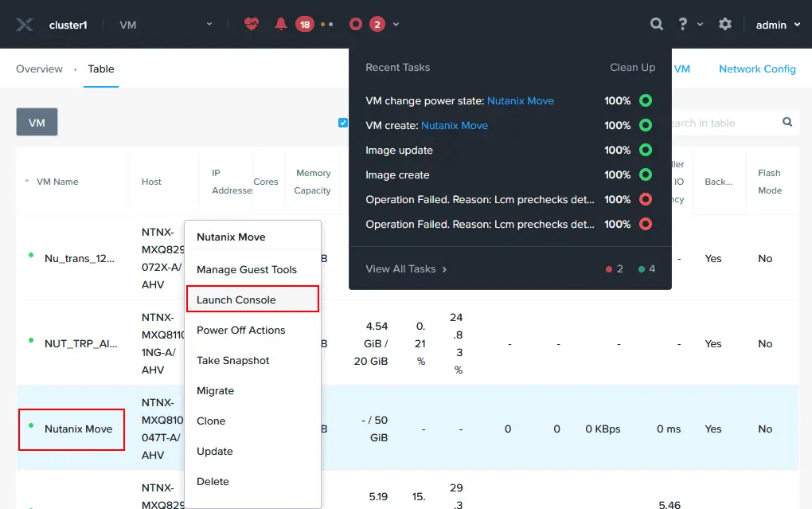Click status circle for VM change power state task

click(646, 100)
